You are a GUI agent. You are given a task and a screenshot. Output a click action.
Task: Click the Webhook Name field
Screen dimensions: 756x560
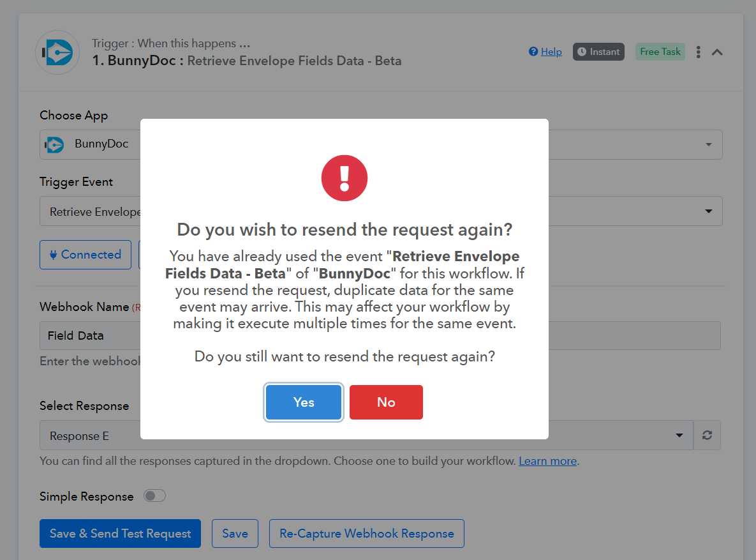coord(380,335)
